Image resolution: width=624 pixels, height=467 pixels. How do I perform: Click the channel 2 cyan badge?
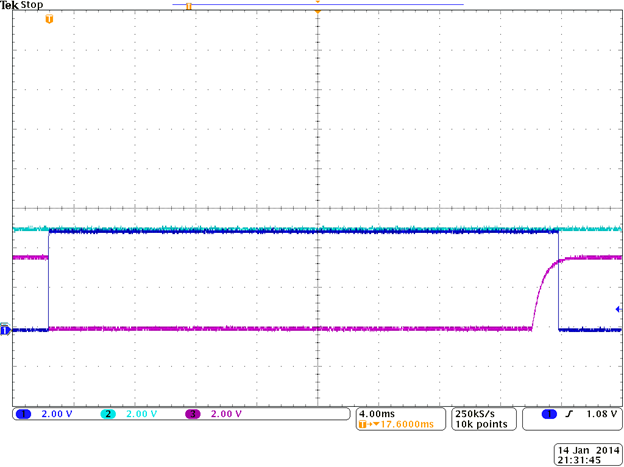[108, 414]
